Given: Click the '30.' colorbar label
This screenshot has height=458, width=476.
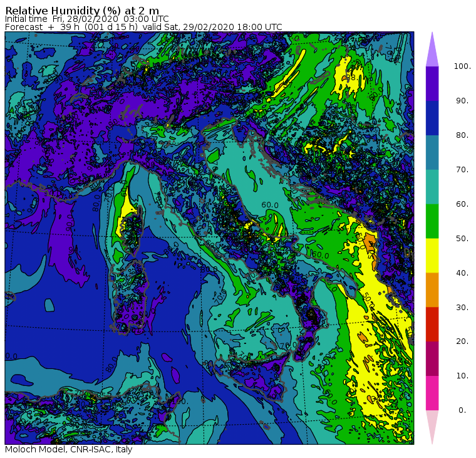Looking at the screenshot, I should point(462,308).
